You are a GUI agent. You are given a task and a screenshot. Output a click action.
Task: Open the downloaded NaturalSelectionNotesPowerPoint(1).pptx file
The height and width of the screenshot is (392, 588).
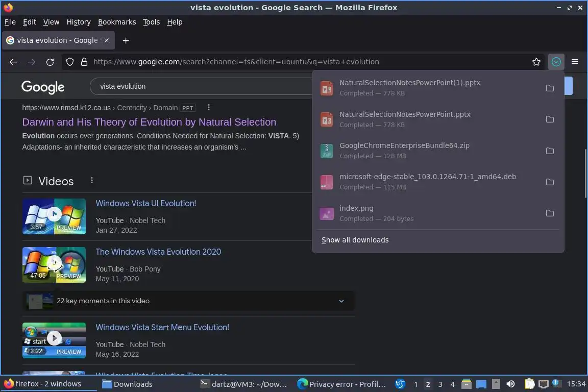[428, 88]
